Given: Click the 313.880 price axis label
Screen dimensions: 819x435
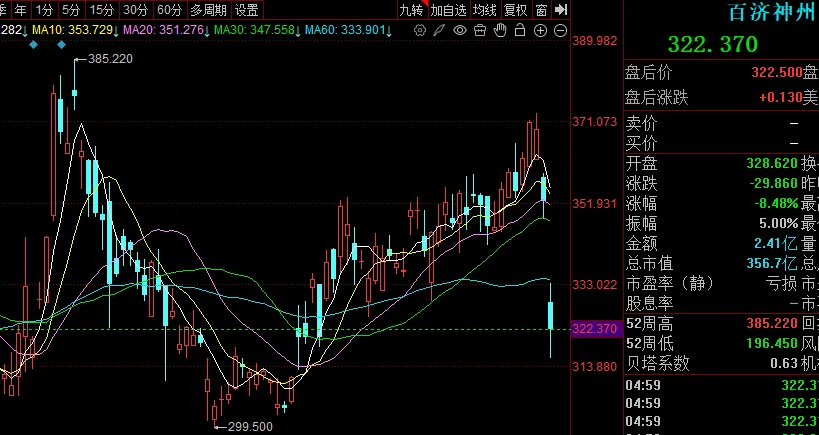Looking at the screenshot, I should pos(595,367).
